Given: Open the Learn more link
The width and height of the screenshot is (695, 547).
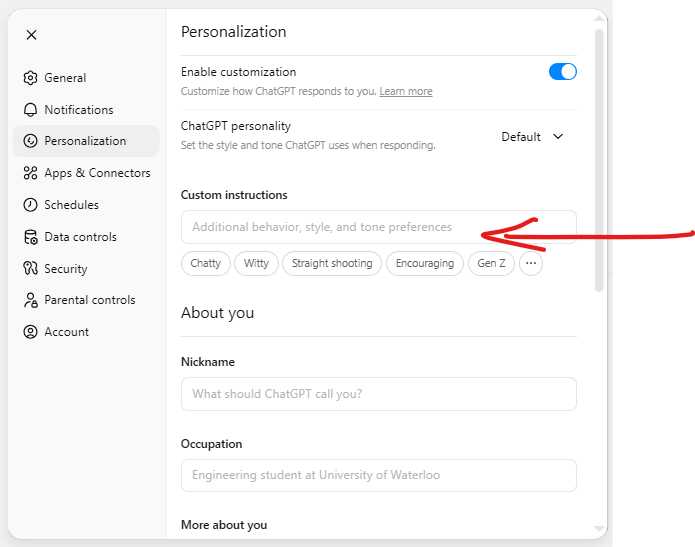Looking at the screenshot, I should [x=406, y=92].
